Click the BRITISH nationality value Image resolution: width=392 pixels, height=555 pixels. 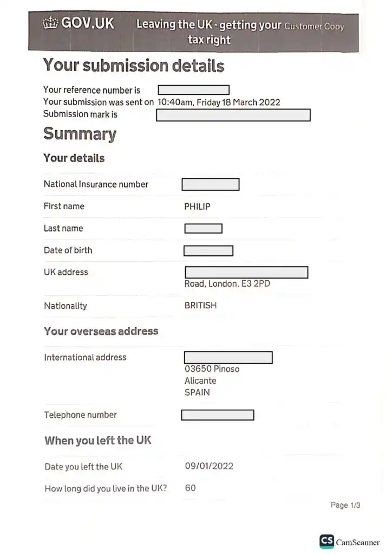pos(200,306)
